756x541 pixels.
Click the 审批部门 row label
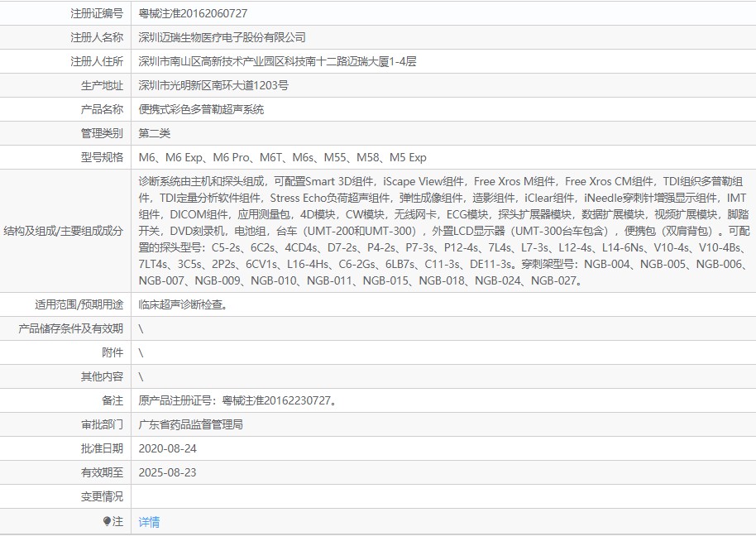[103, 424]
